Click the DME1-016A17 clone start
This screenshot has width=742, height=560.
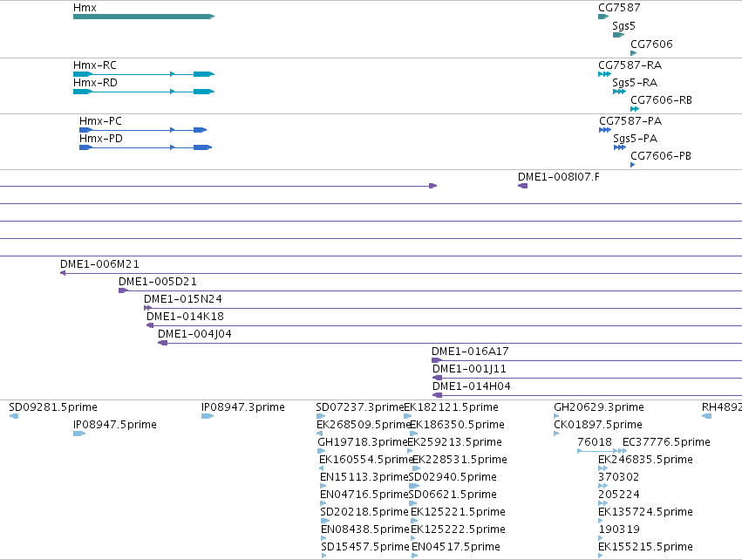pyautogui.click(x=437, y=360)
